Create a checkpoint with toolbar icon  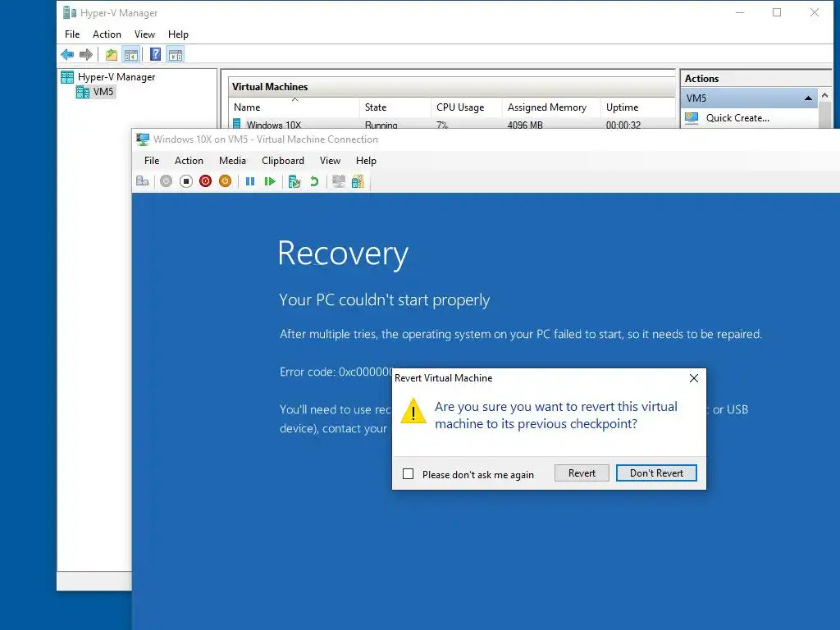point(294,181)
